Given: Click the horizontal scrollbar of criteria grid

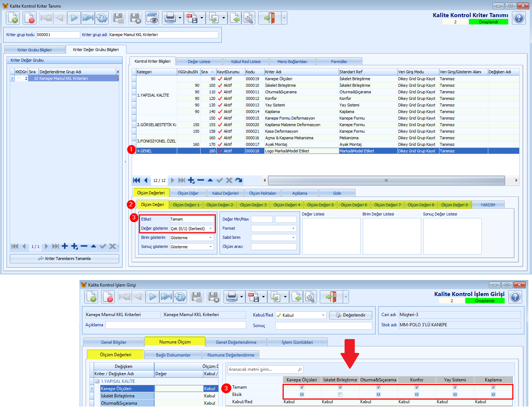Looking at the screenshot, I should [x=386, y=180].
